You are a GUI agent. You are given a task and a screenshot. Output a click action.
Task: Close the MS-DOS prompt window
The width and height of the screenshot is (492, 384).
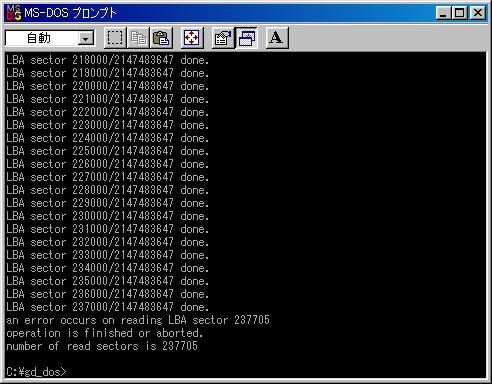[478, 13]
